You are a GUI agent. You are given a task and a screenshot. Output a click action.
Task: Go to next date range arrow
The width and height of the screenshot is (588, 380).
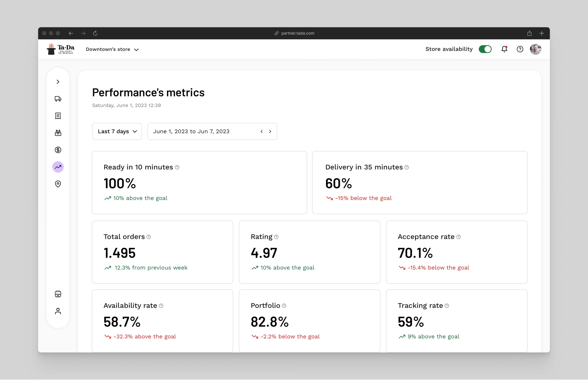(270, 132)
